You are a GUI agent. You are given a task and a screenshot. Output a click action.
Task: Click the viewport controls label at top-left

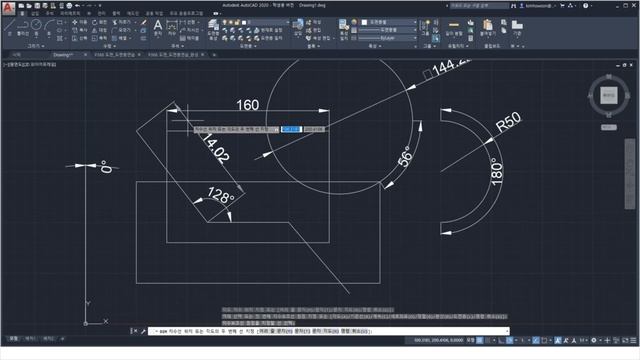pos(30,64)
